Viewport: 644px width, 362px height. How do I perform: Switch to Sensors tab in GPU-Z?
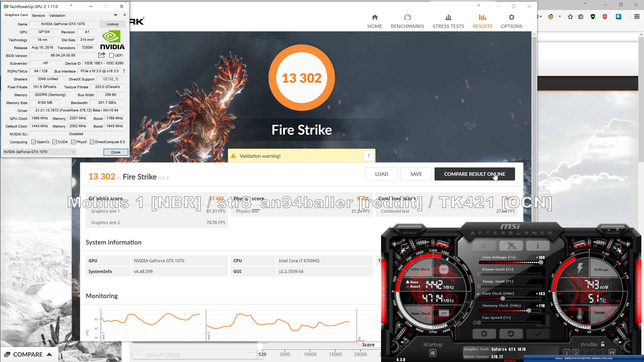(x=39, y=15)
